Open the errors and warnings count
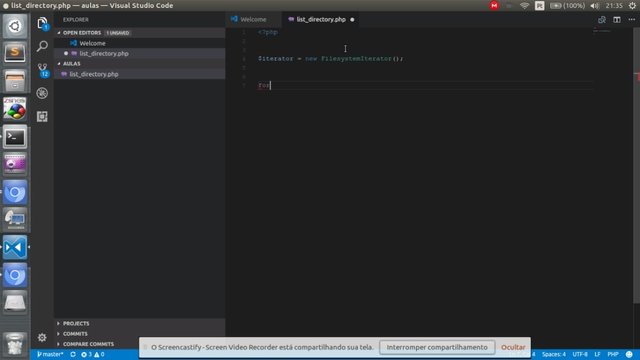This screenshot has height=360, width=640. click(x=93, y=354)
